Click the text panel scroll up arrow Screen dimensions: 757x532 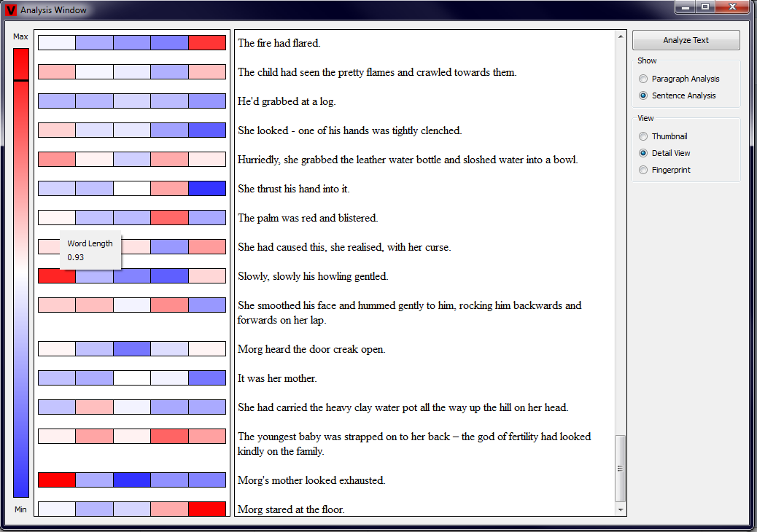coord(621,36)
